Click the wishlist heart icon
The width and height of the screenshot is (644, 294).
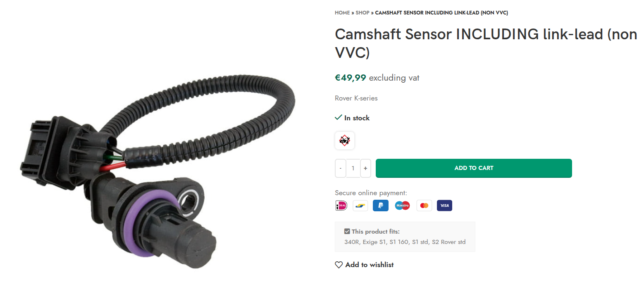(x=339, y=265)
